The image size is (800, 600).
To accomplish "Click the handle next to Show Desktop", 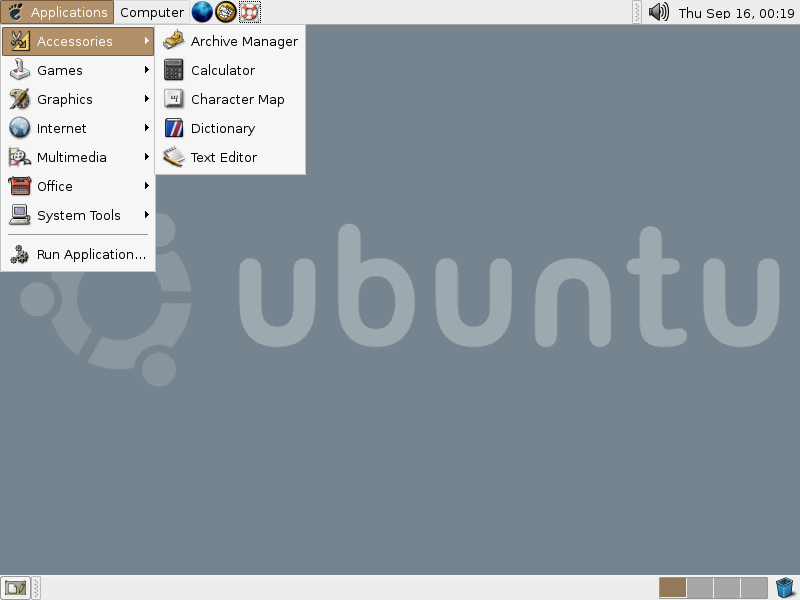I will tap(36, 588).
